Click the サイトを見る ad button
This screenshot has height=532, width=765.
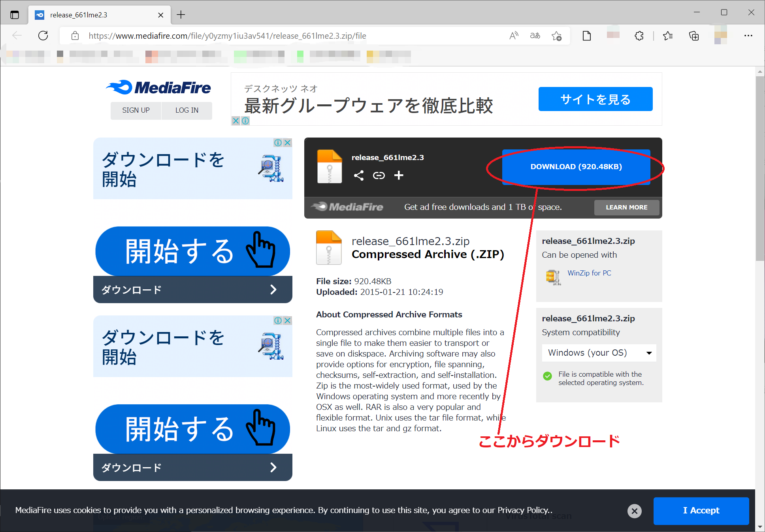pyautogui.click(x=595, y=99)
